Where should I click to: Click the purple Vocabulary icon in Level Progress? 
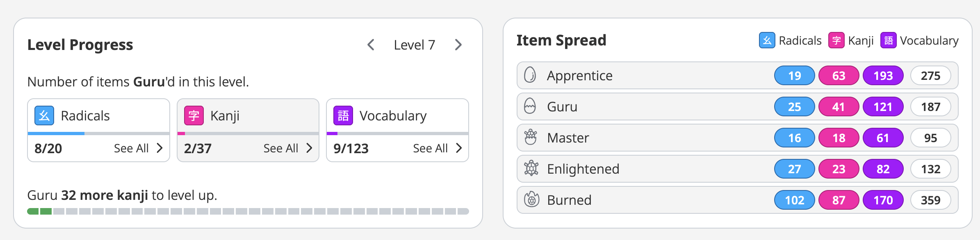tap(343, 115)
